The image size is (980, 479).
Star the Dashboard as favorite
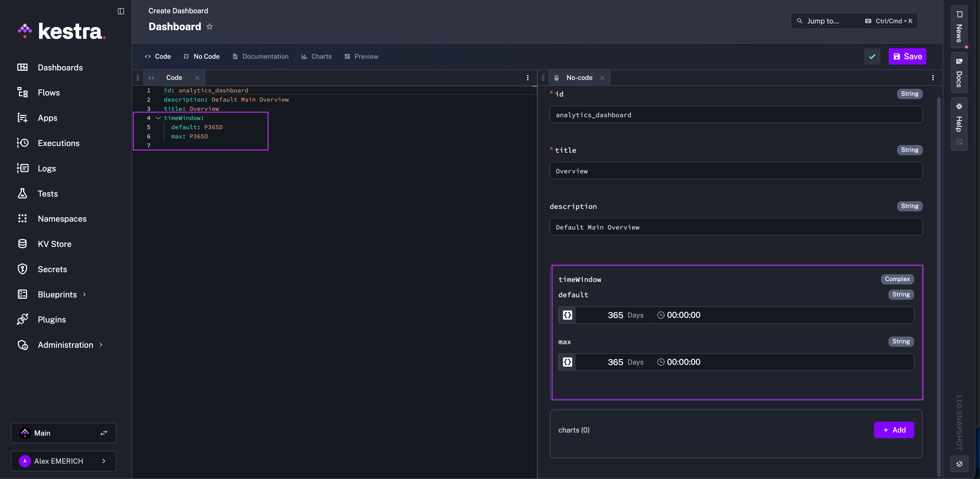coord(209,27)
